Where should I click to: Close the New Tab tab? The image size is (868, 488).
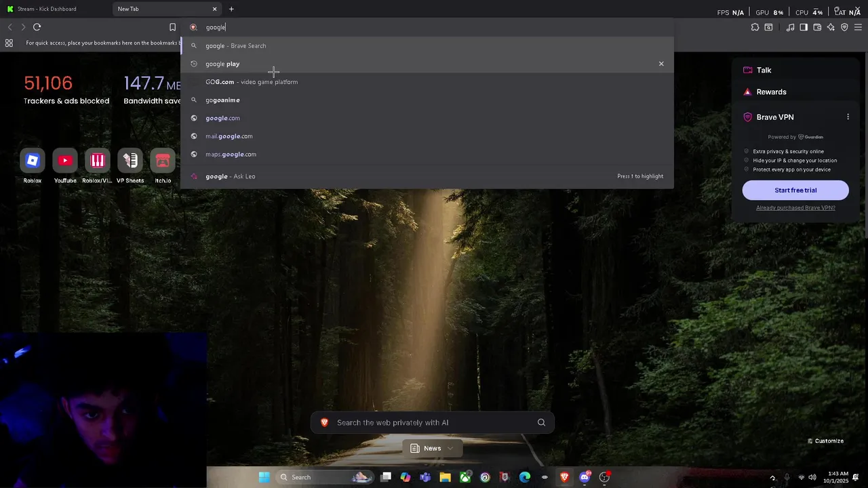click(215, 9)
